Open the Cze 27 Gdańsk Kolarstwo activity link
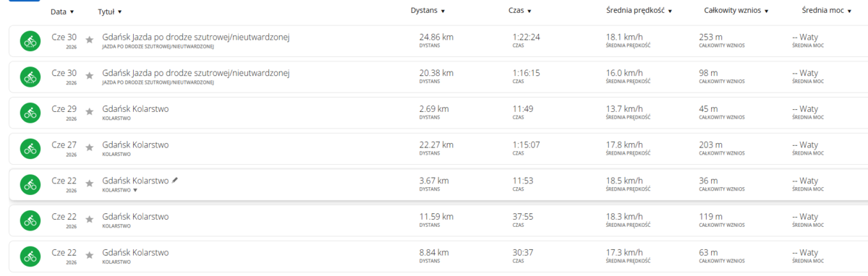This screenshot has width=868, height=276. (136, 145)
